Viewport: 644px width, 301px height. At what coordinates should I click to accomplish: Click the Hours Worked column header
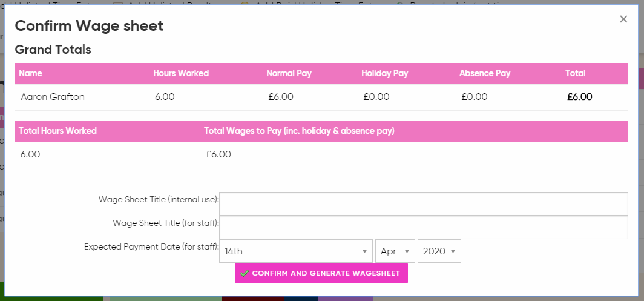[181, 73]
